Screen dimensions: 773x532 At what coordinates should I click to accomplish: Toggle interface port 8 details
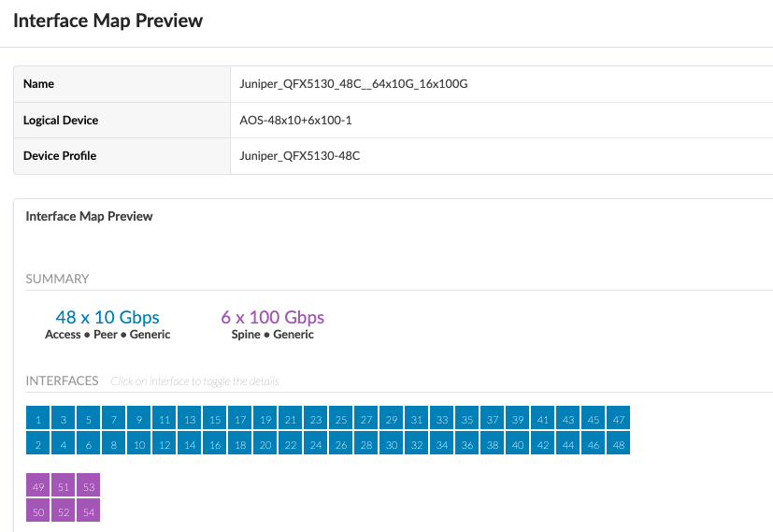tap(114, 443)
